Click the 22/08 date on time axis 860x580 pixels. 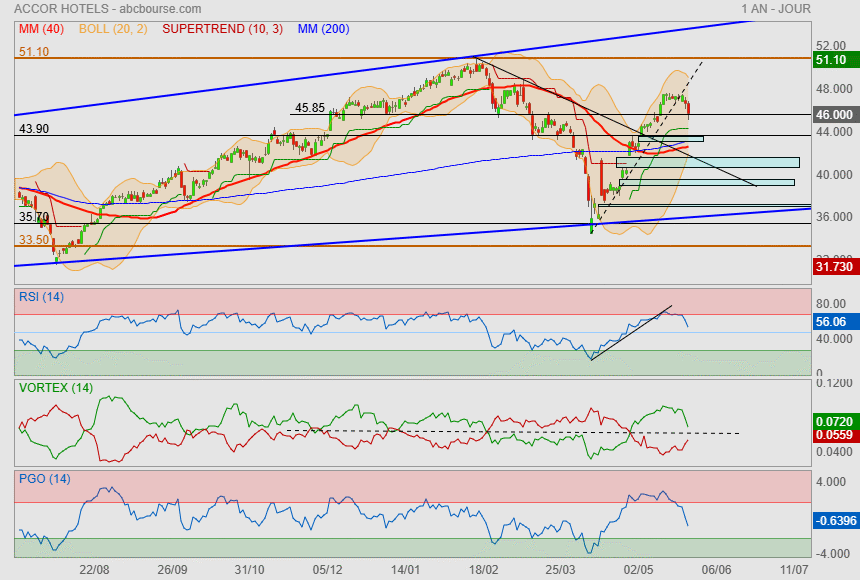pos(94,570)
